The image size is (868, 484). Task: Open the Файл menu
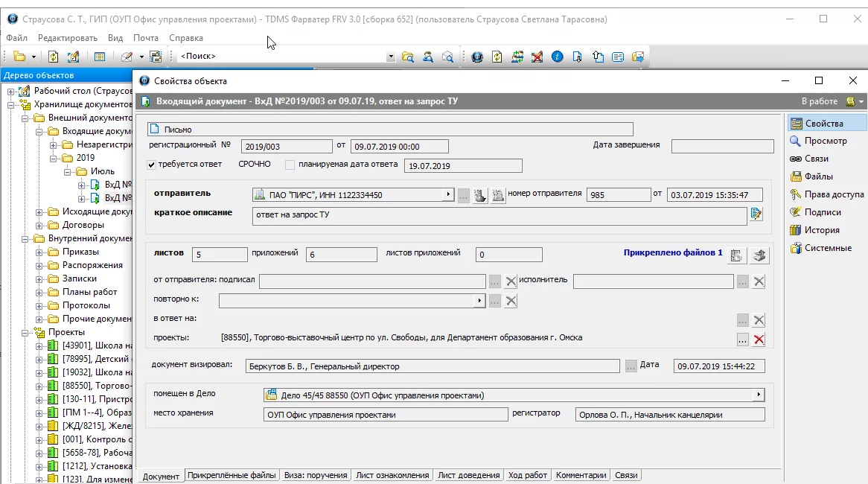coord(16,38)
